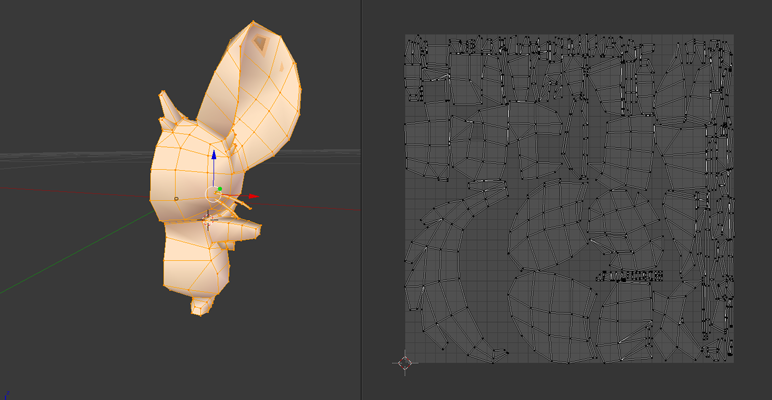Click the 3D cursor in the 3D viewport
The image size is (772, 400).
pyautogui.click(x=208, y=220)
